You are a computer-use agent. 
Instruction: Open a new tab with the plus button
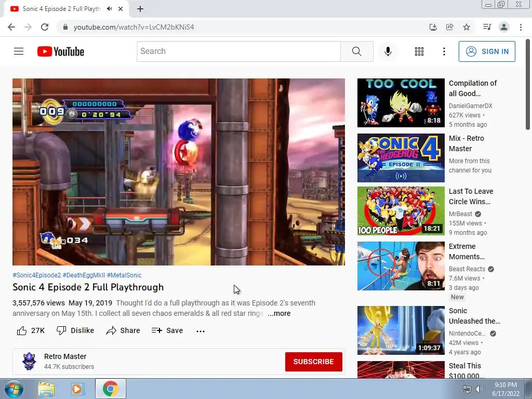tap(140, 9)
